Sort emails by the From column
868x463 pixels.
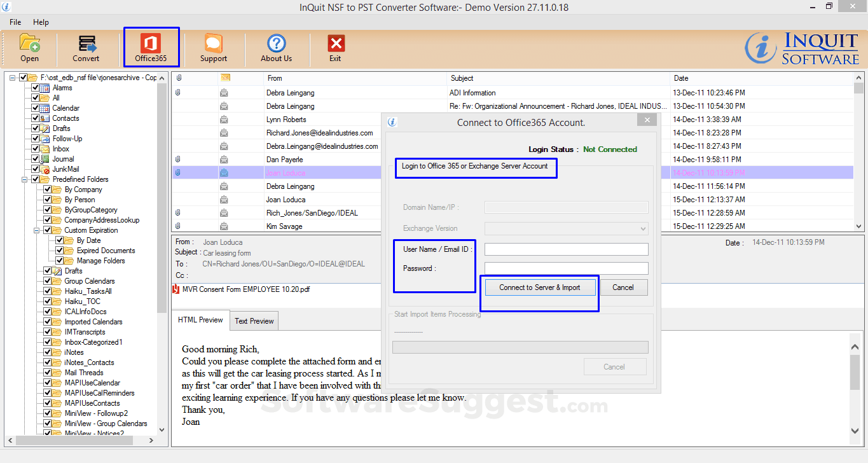[356, 78]
